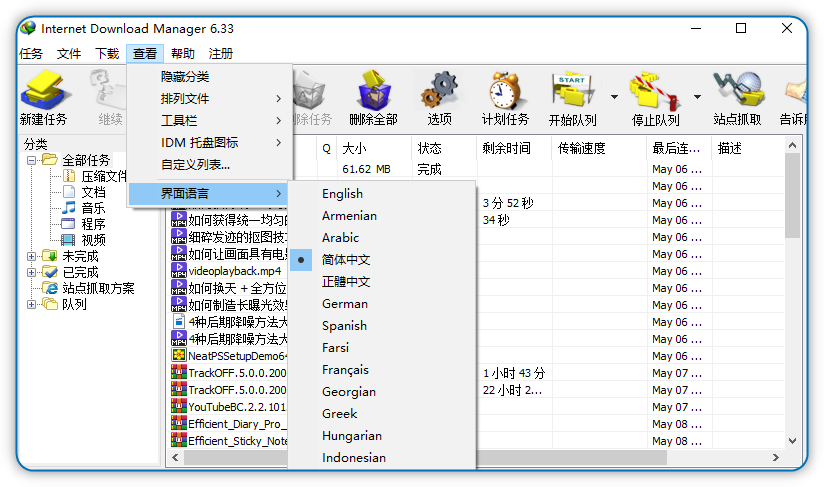
Task: Click the 新建任务 toolbar icon
Action: coord(44,90)
